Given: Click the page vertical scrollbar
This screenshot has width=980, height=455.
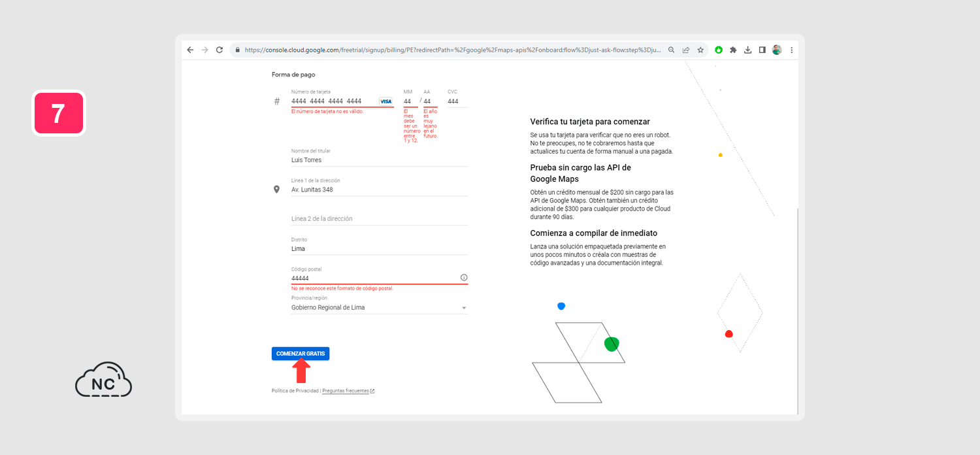Looking at the screenshot, I should click(x=797, y=311).
